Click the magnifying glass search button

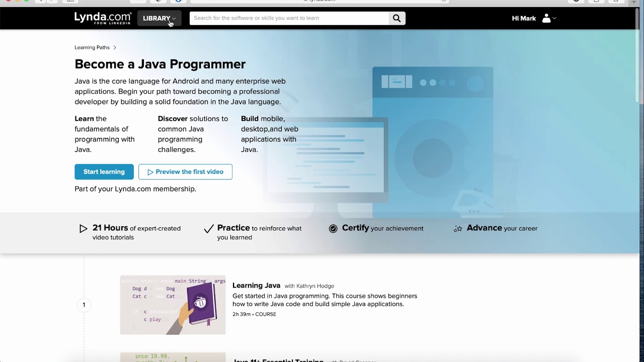397,18
